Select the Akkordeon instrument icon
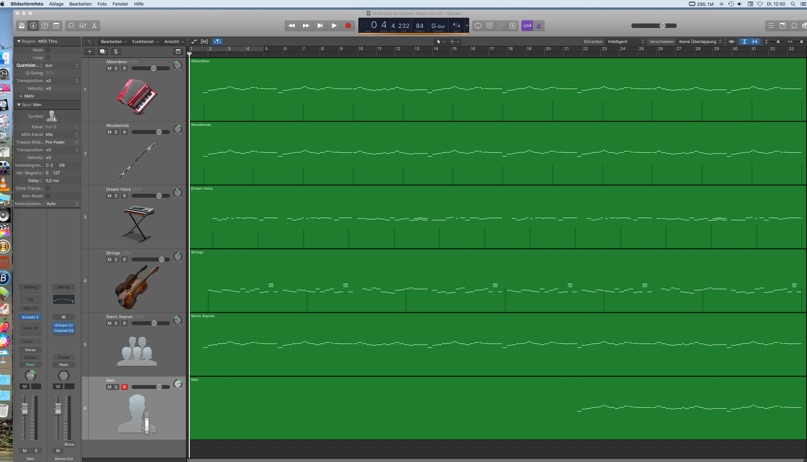Viewport: 807px width, 462px height. pyautogui.click(x=137, y=96)
